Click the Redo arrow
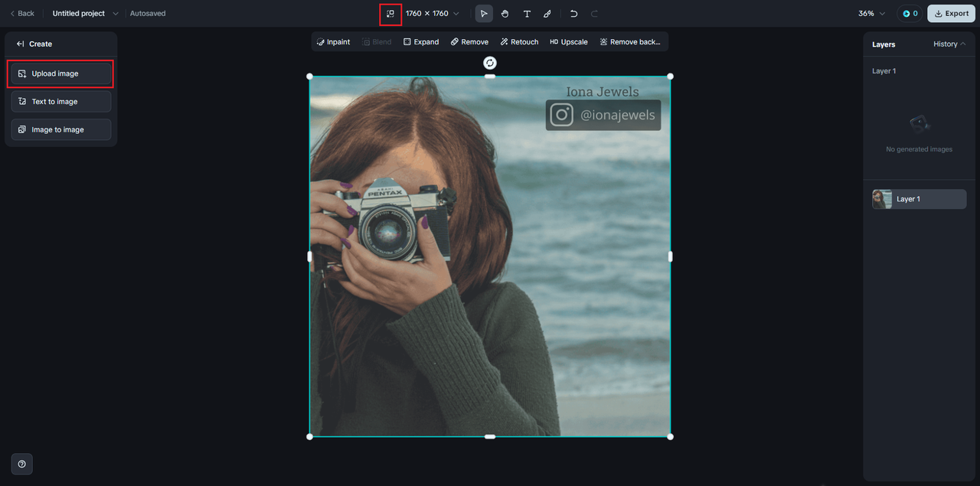 pyautogui.click(x=595, y=14)
